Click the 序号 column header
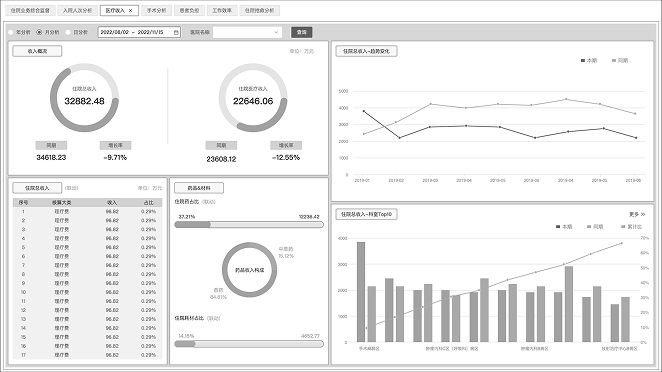The width and height of the screenshot is (662, 372). click(23, 203)
